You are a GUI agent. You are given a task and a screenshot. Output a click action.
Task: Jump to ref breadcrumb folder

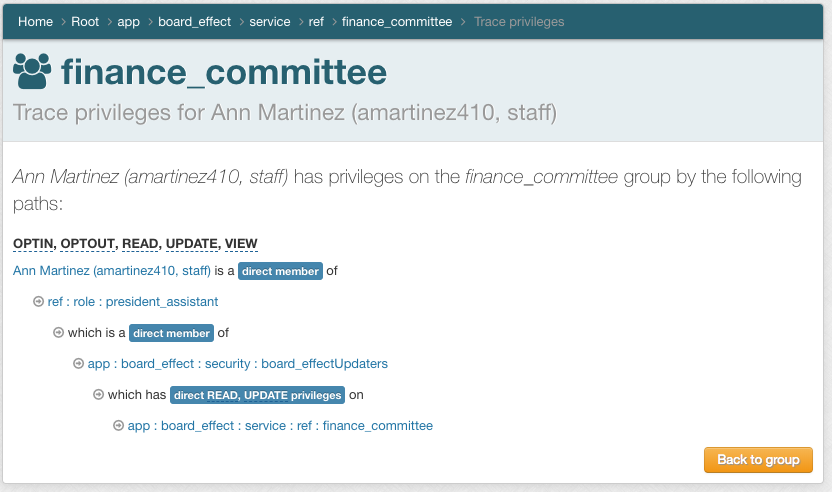point(316,21)
